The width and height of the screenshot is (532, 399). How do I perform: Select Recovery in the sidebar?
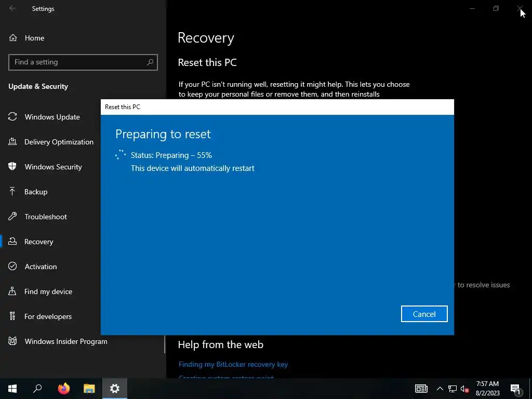click(38, 242)
